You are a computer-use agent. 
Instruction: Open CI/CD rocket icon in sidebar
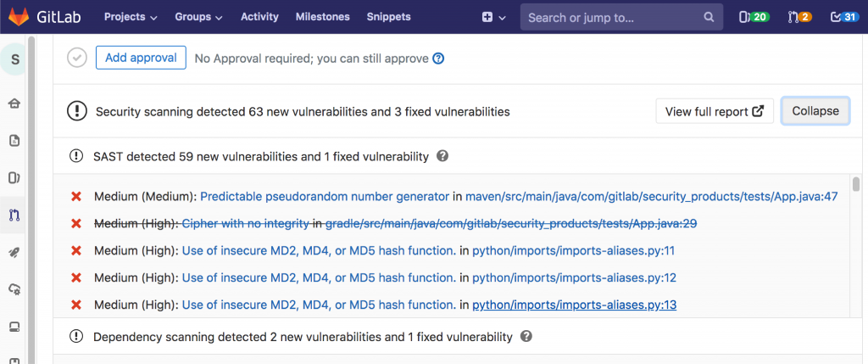click(x=14, y=252)
